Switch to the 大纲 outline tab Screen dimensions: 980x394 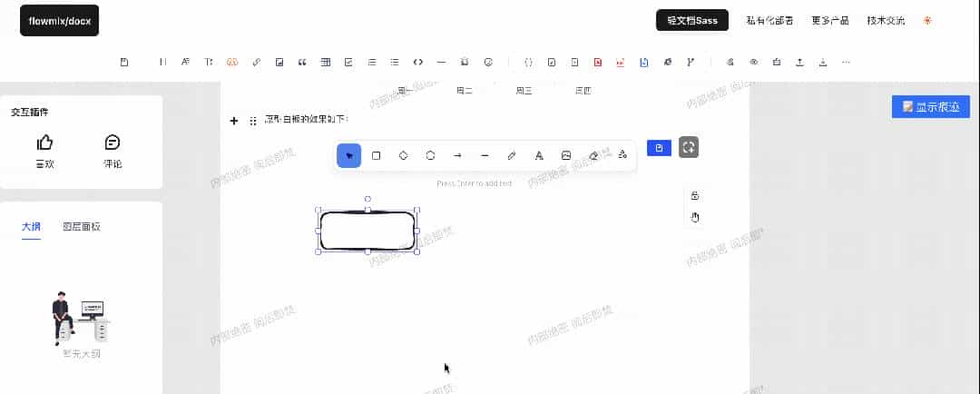coord(31,227)
